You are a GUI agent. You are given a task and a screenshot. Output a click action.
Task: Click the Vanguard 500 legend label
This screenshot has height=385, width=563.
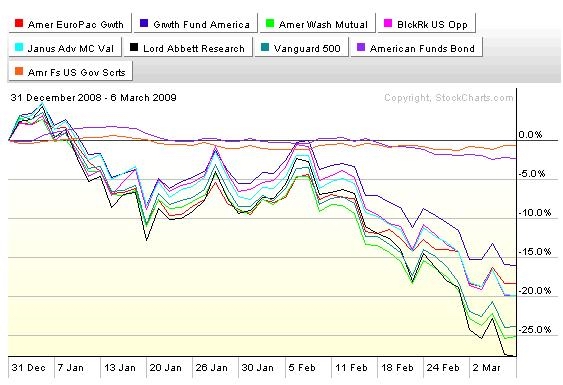click(307, 48)
